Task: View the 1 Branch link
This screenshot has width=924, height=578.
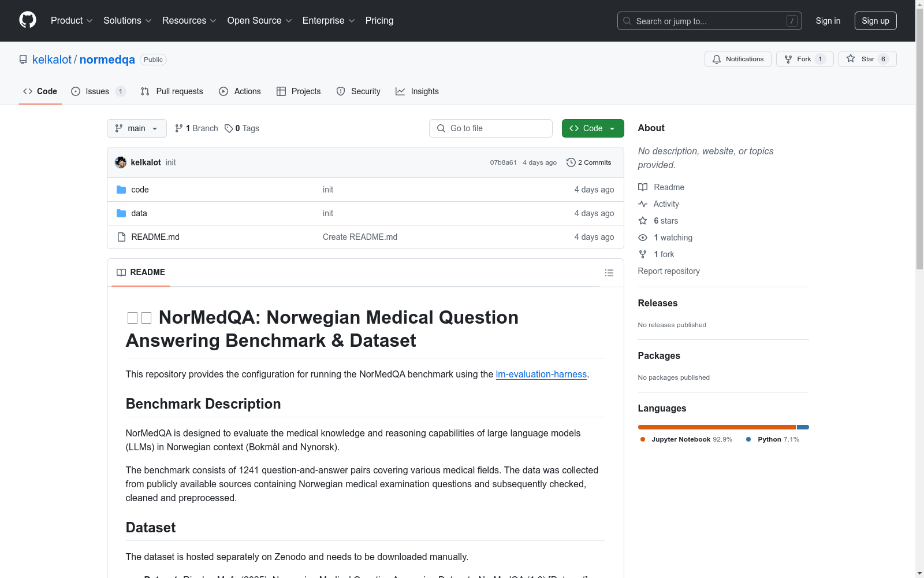Action: coord(196,128)
